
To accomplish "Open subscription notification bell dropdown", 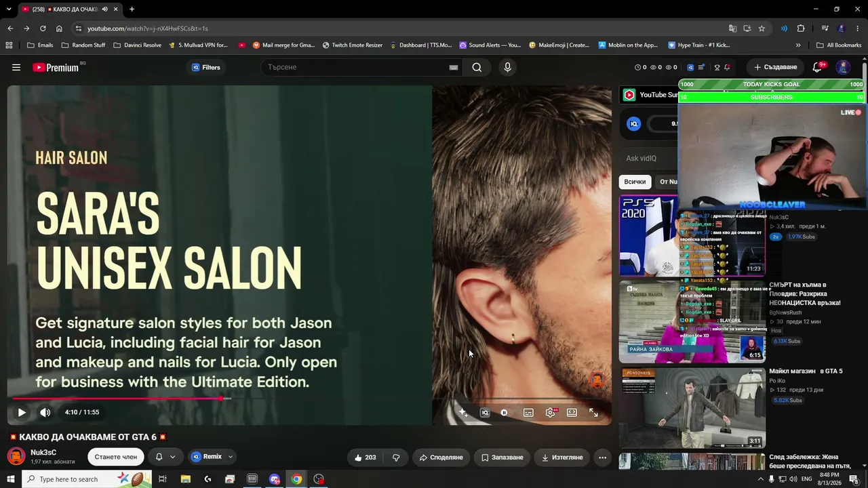I will tap(165, 457).
